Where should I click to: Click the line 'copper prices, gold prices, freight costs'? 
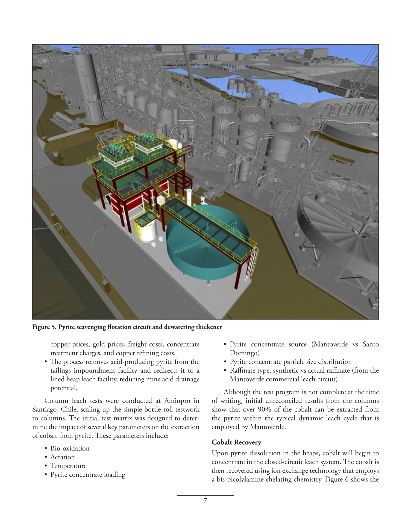click(x=125, y=344)
